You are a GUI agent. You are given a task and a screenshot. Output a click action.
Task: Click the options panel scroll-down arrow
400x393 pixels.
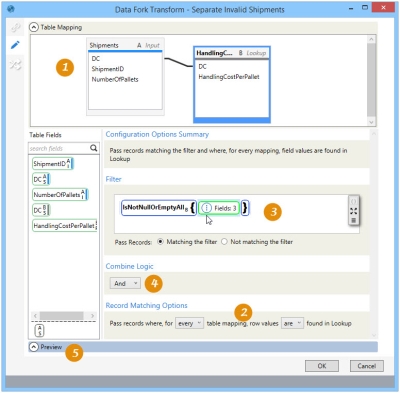[373, 335]
